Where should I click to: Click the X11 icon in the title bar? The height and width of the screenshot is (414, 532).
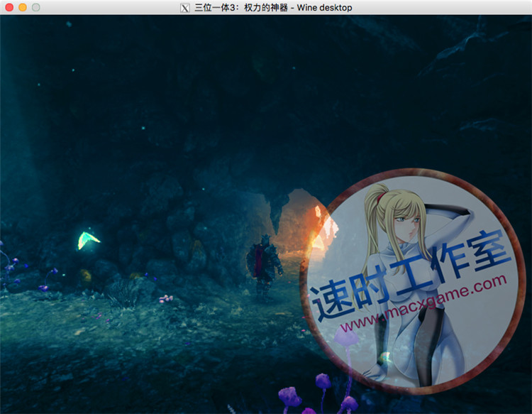point(185,8)
